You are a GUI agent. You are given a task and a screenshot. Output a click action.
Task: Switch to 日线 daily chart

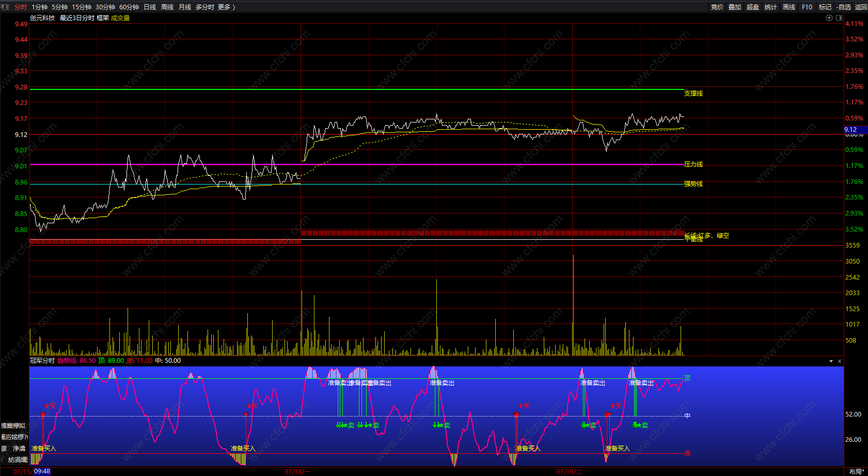150,7
